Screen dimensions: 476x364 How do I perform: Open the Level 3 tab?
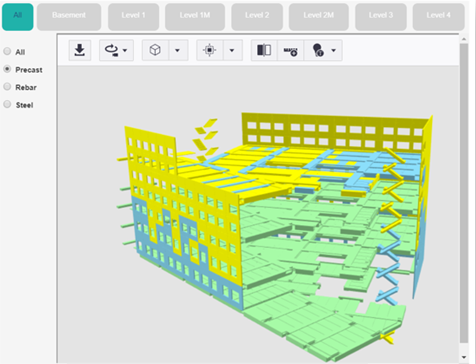[381, 17]
